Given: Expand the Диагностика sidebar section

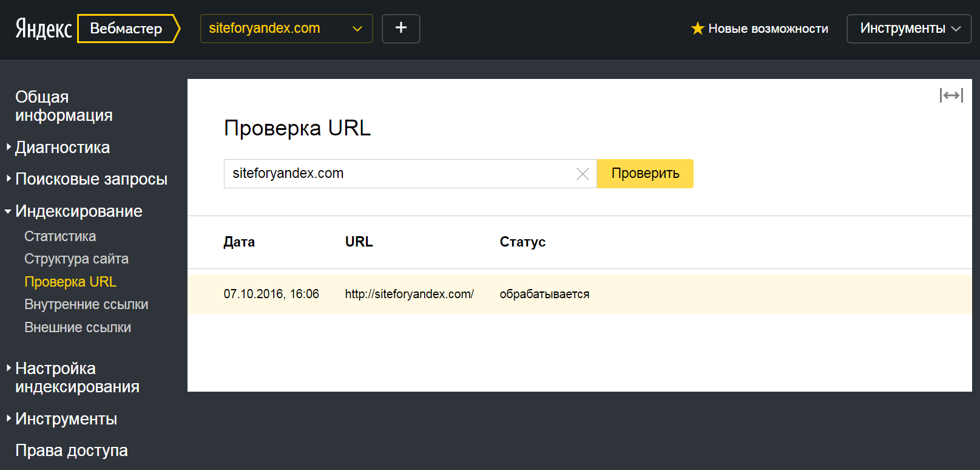Looking at the screenshot, I should point(62,148).
